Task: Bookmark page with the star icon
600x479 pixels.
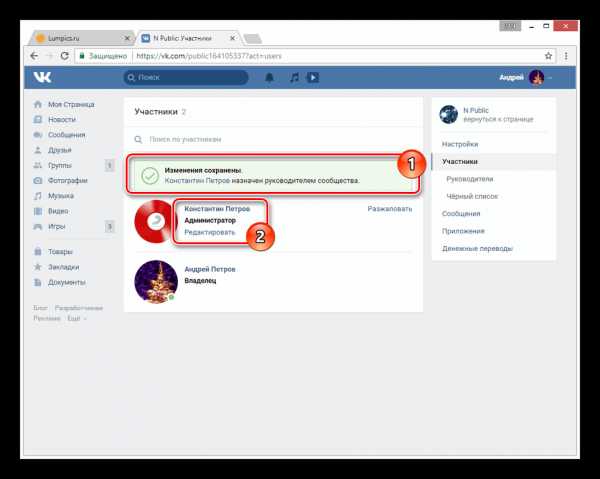Action: [548, 56]
